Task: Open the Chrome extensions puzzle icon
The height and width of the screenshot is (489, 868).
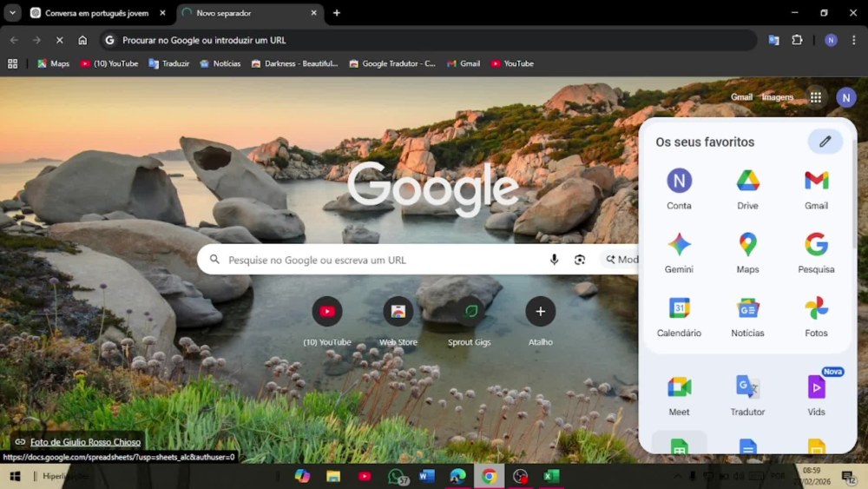Action: (x=797, y=40)
